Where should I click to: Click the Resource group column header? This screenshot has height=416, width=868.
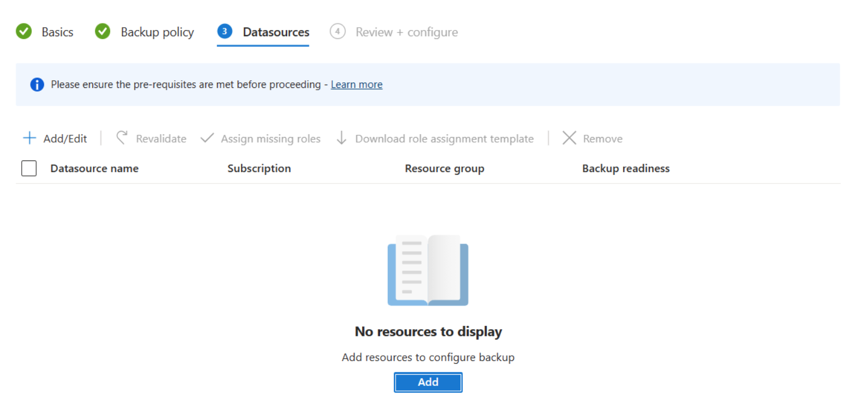tap(445, 168)
